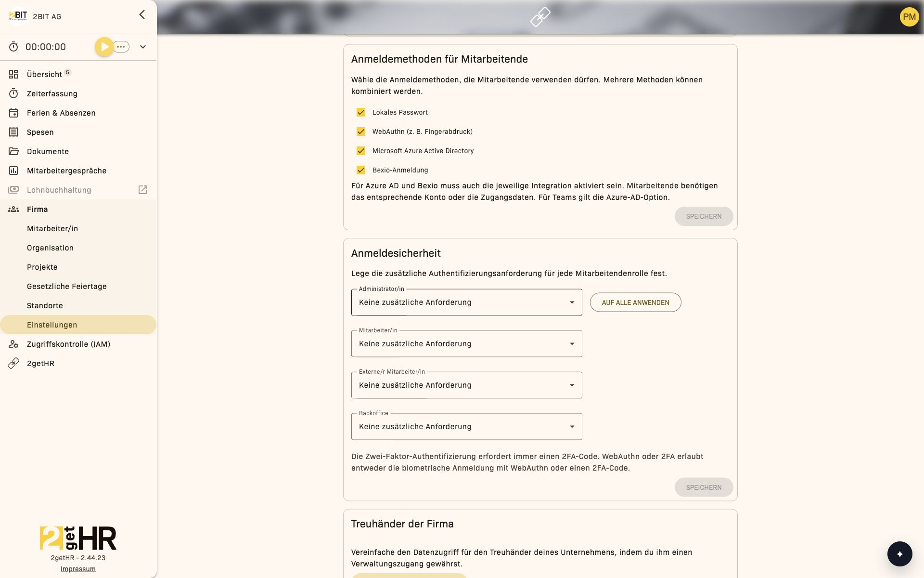Click the chain link icon in header banner
This screenshot has height=578, width=924.
(540, 17)
